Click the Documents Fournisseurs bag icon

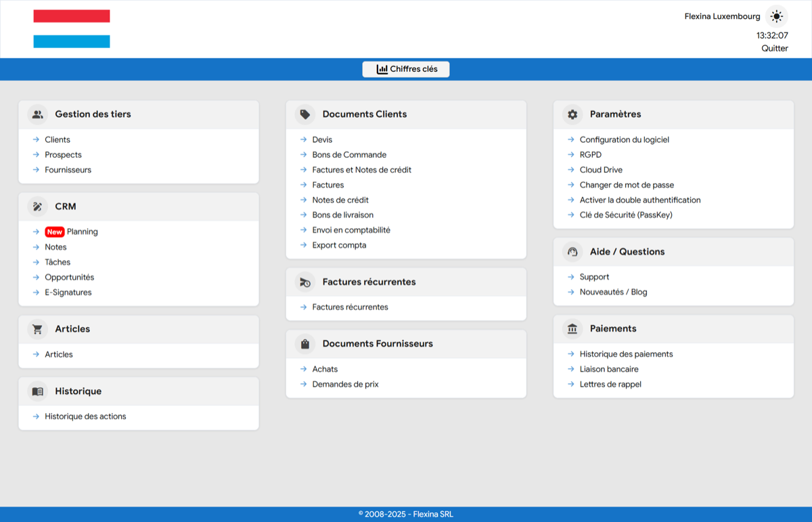pos(305,344)
